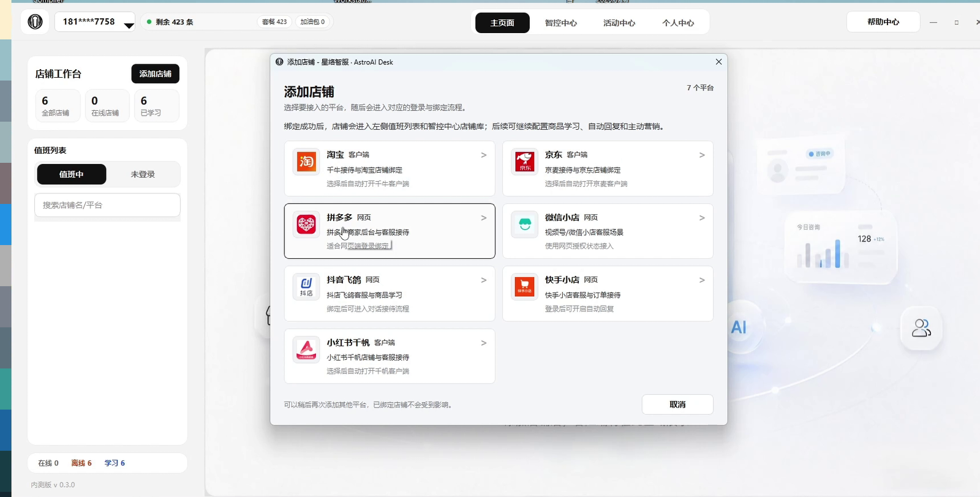980x497 pixels.
Task: Select the 值班中 toggle tab
Action: point(72,174)
